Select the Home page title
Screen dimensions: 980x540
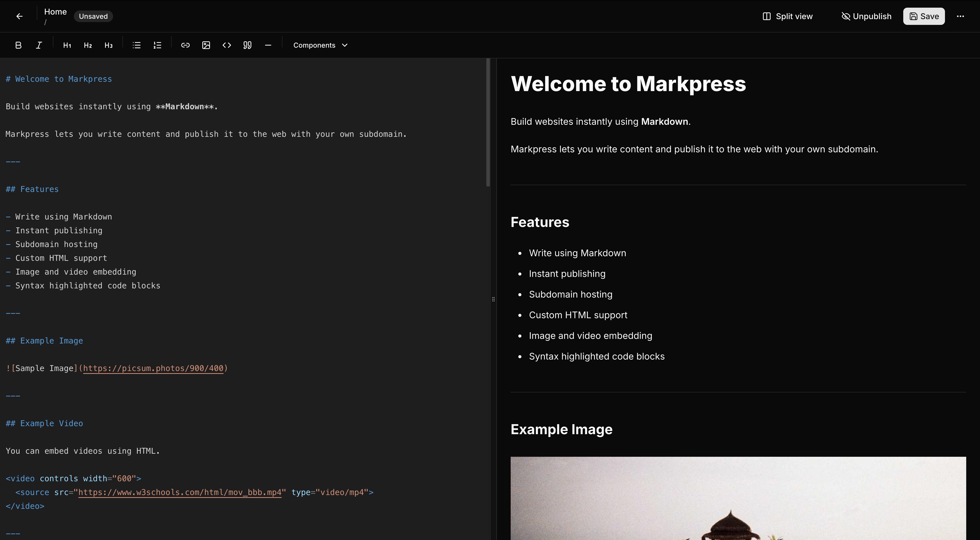click(x=55, y=11)
